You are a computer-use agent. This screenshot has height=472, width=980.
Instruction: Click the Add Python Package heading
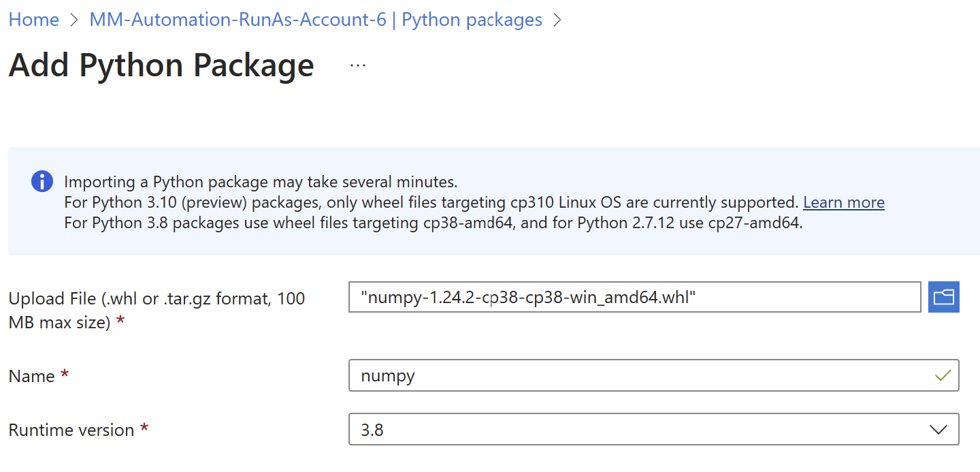pyautogui.click(x=161, y=65)
